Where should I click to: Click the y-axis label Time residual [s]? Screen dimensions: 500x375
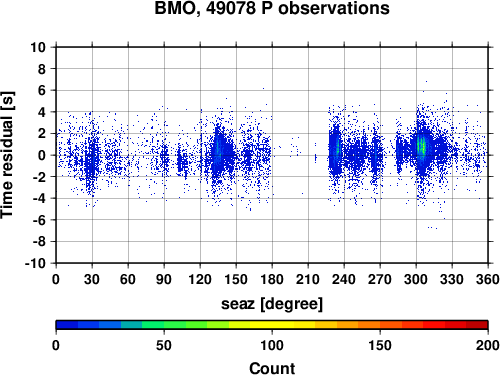coord(7,155)
